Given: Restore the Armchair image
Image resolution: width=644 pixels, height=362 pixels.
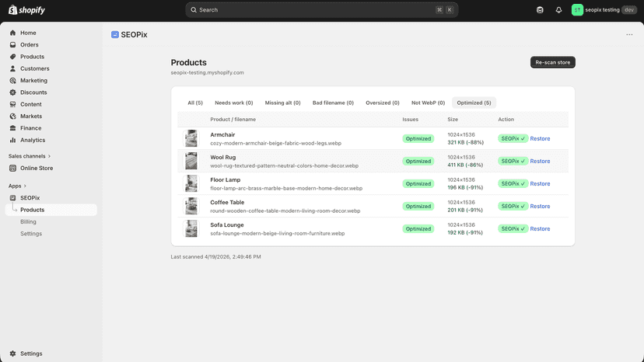Looking at the screenshot, I should (540, 139).
